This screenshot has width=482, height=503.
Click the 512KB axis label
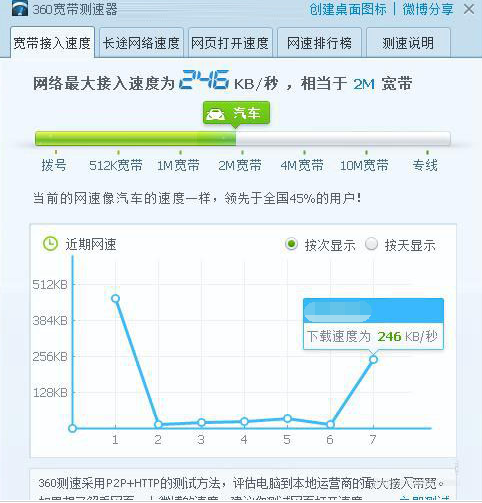click(x=50, y=285)
